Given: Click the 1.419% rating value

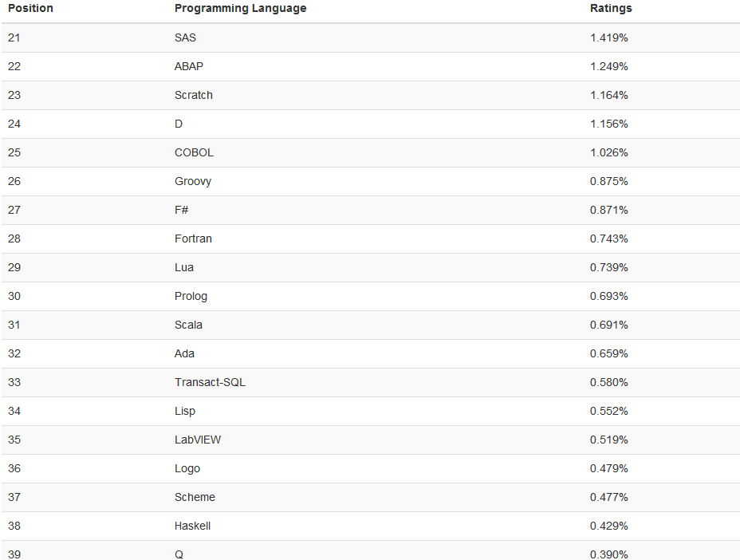Looking at the screenshot, I should click(608, 37).
